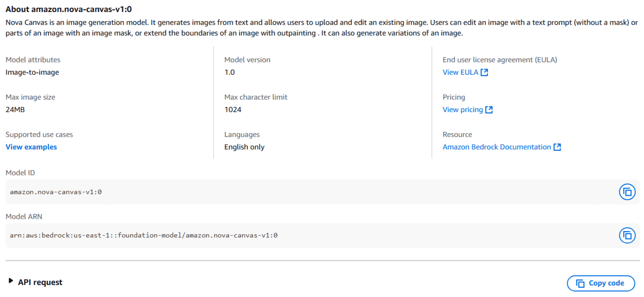644x297 pixels.
Task: Expand the API request section
Action: 11,281
